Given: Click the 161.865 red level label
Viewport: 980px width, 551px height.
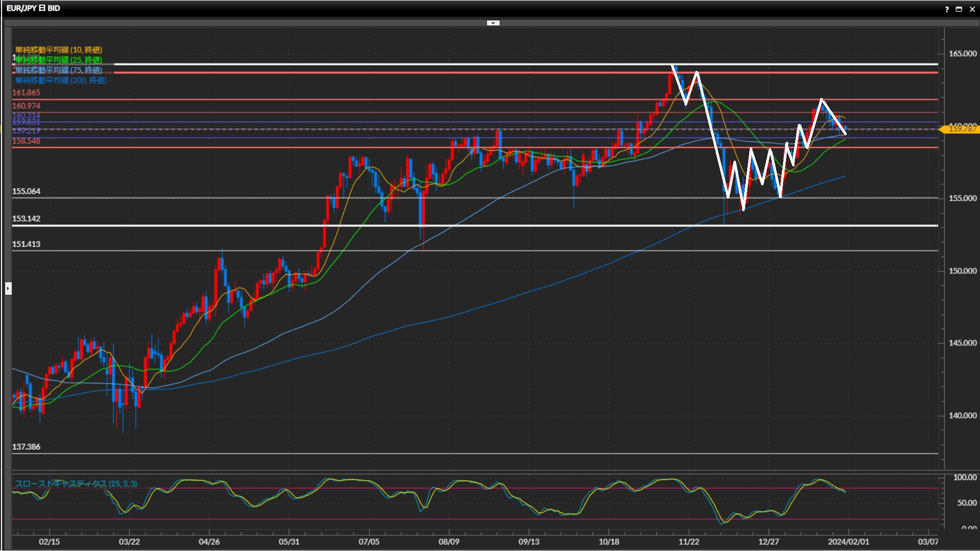Looking at the screenshot, I should click(26, 92).
